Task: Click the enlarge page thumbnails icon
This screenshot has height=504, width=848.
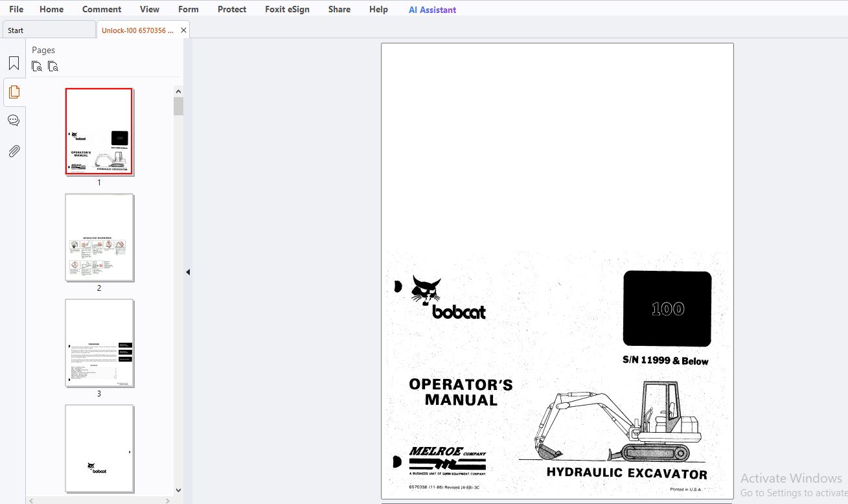Action: point(37,66)
